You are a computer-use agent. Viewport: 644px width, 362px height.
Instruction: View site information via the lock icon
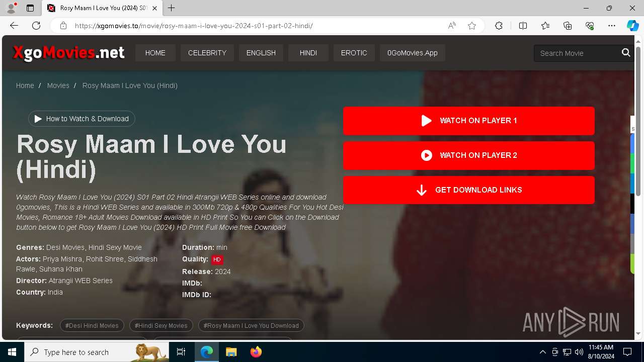(63, 26)
